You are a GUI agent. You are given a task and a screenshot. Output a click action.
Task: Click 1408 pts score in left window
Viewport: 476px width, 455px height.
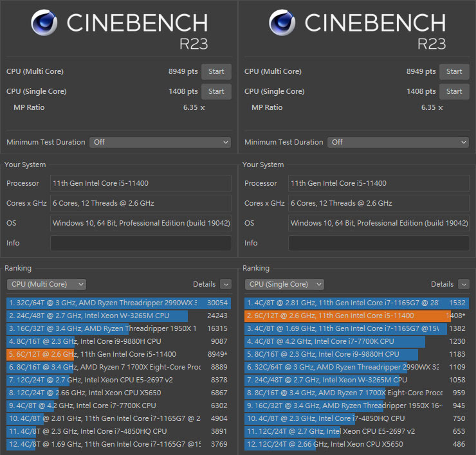pos(183,92)
